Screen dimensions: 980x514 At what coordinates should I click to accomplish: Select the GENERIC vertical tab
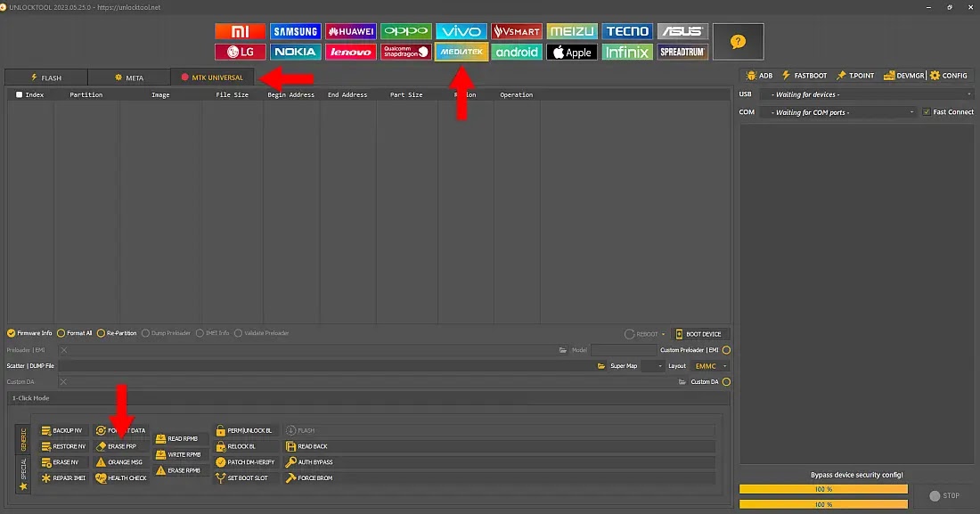(23, 440)
